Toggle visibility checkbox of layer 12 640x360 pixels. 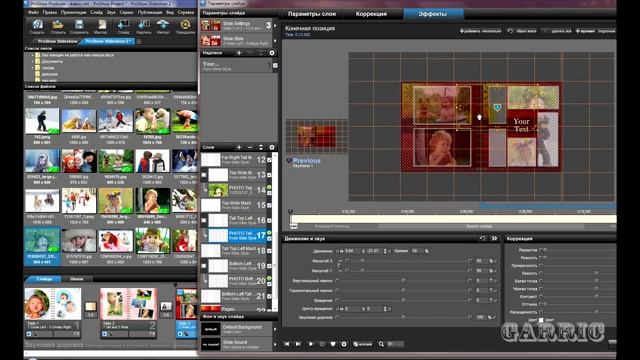coord(269,160)
